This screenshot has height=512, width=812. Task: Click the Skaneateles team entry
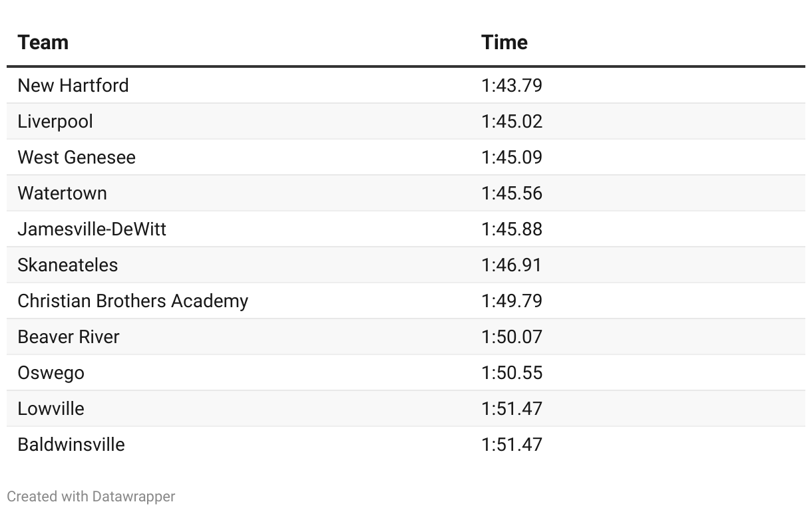pos(67,265)
